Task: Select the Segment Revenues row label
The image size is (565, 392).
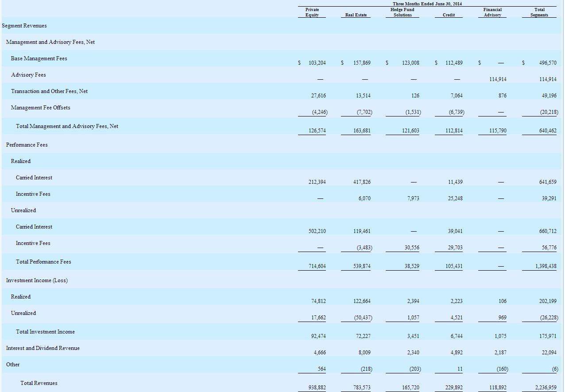Action: (25, 25)
